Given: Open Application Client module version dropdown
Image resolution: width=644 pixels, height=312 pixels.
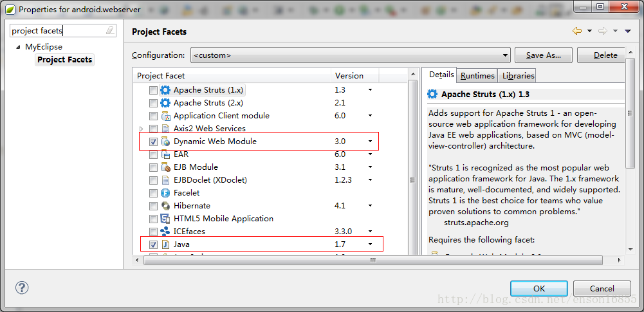Looking at the screenshot, I should point(370,116).
